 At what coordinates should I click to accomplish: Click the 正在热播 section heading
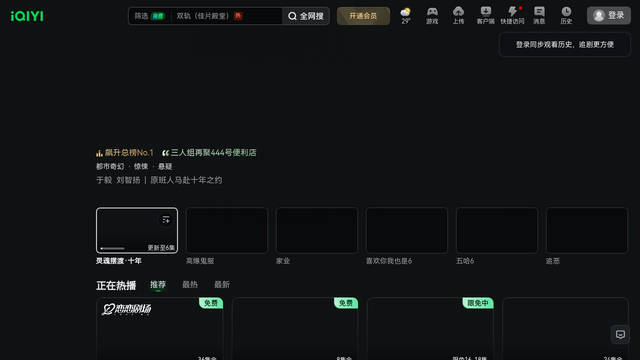116,285
